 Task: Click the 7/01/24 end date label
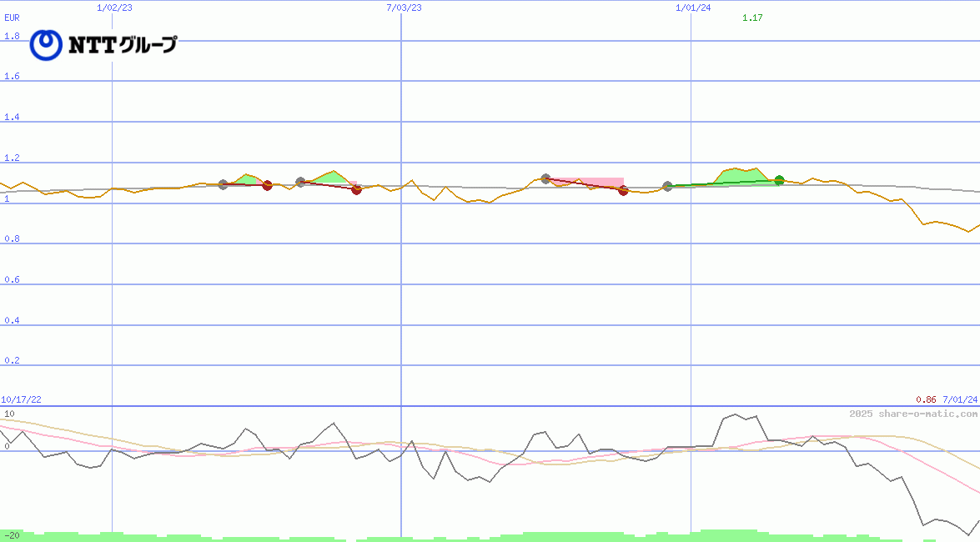coord(960,400)
